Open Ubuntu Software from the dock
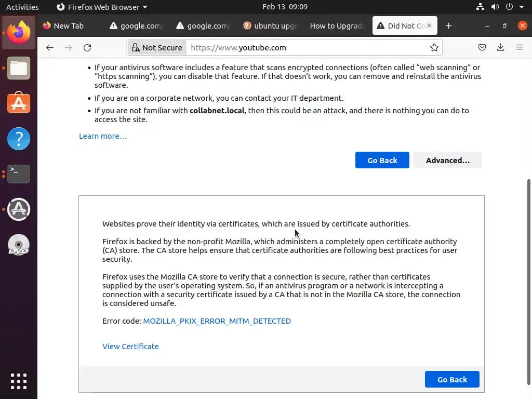This screenshot has width=532, height=399. click(19, 103)
